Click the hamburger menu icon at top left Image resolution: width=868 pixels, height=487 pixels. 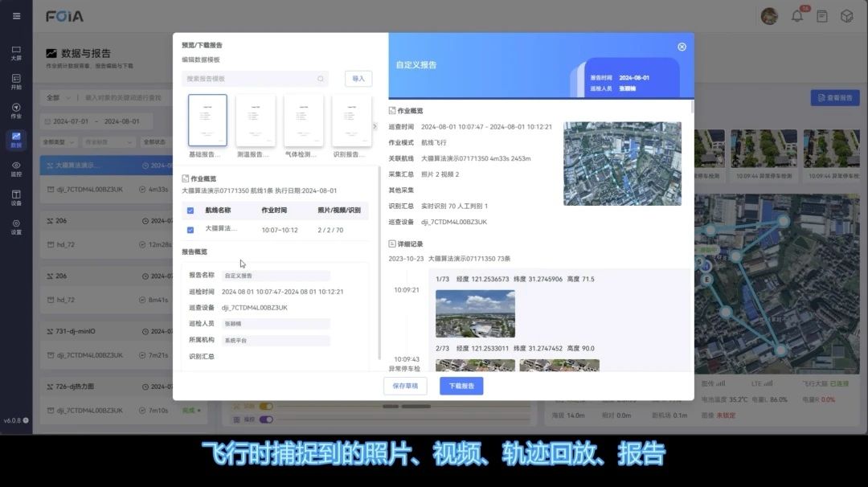pos(16,16)
